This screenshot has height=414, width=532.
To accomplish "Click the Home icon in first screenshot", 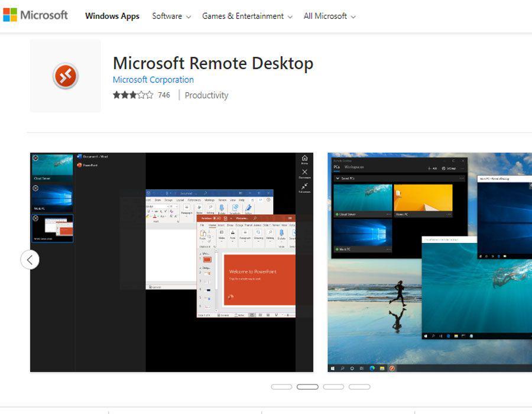I will [x=304, y=160].
